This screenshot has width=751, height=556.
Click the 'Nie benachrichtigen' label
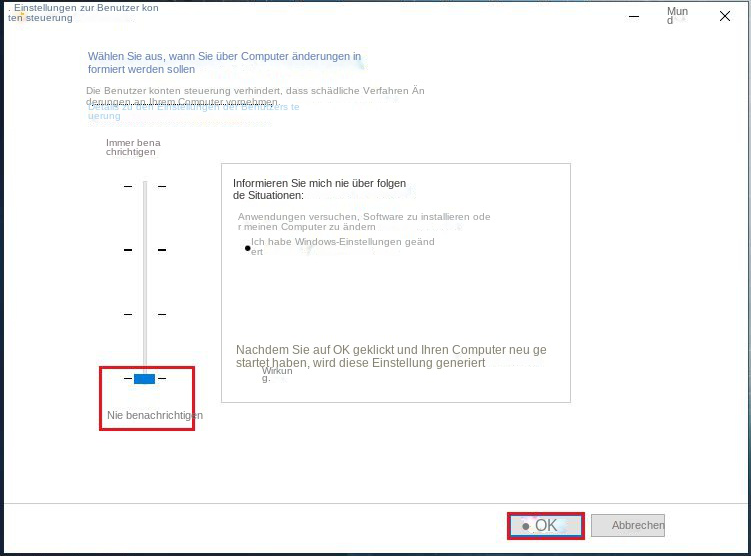click(x=155, y=415)
